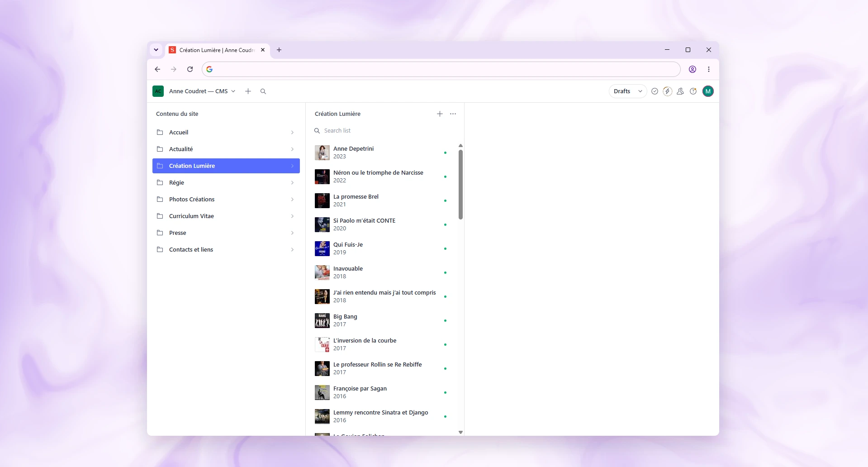Click the list scrollbar thumb
The height and width of the screenshot is (467, 868).
(460, 185)
